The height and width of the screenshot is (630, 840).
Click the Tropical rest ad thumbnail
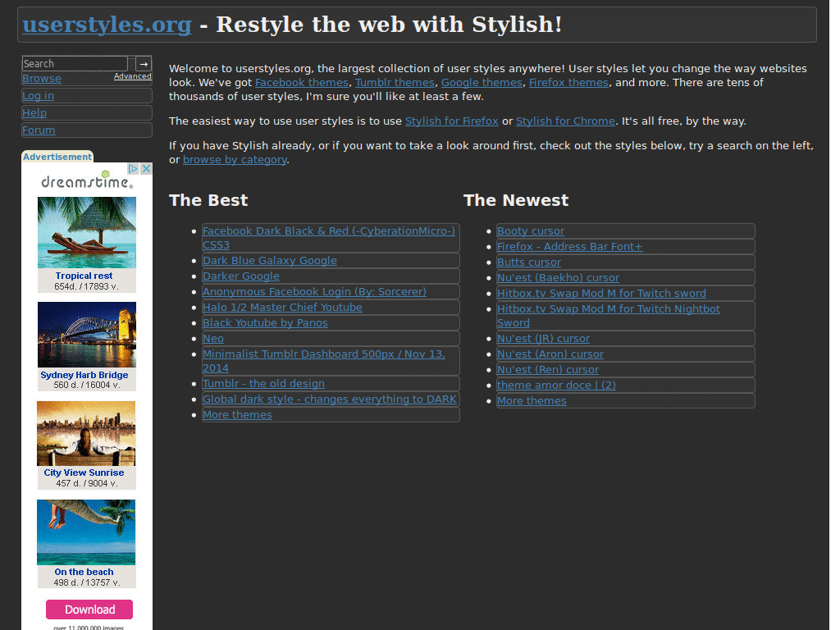point(87,232)
